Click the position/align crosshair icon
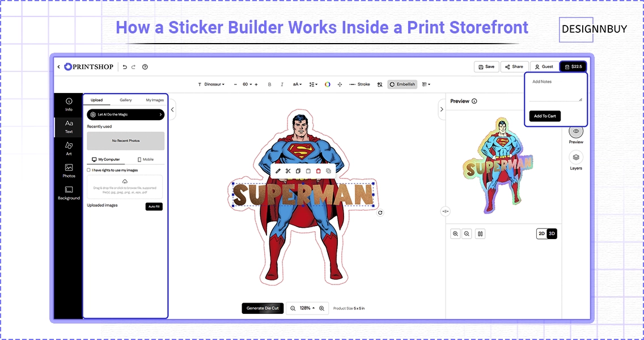 pyautogui.click(x=340, y=84)
